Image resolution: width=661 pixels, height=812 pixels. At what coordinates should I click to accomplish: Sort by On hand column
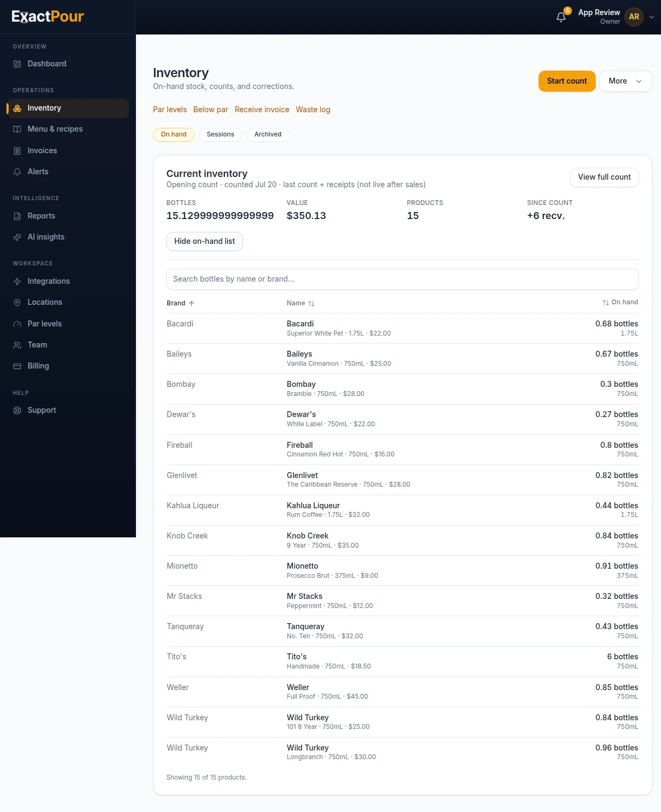(620, 303)
